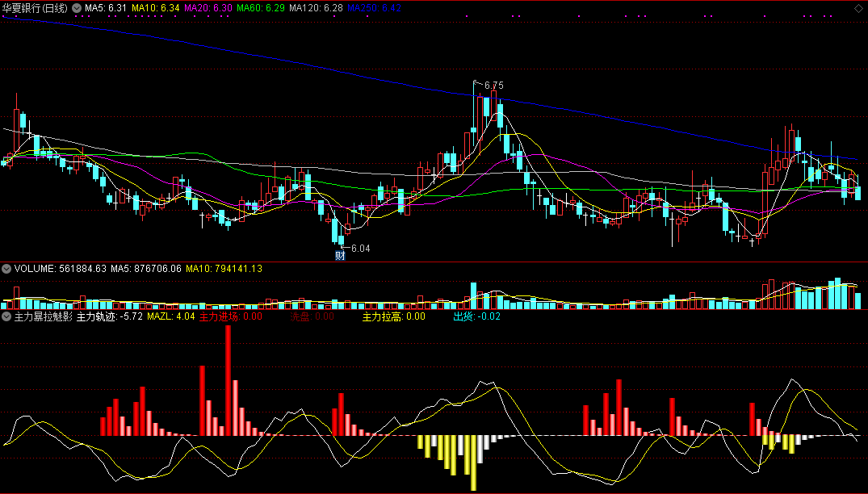Viewport: 868px width, 494px height.
Task: Click the VOLUME: 561884.63 label
Action: 61,269
